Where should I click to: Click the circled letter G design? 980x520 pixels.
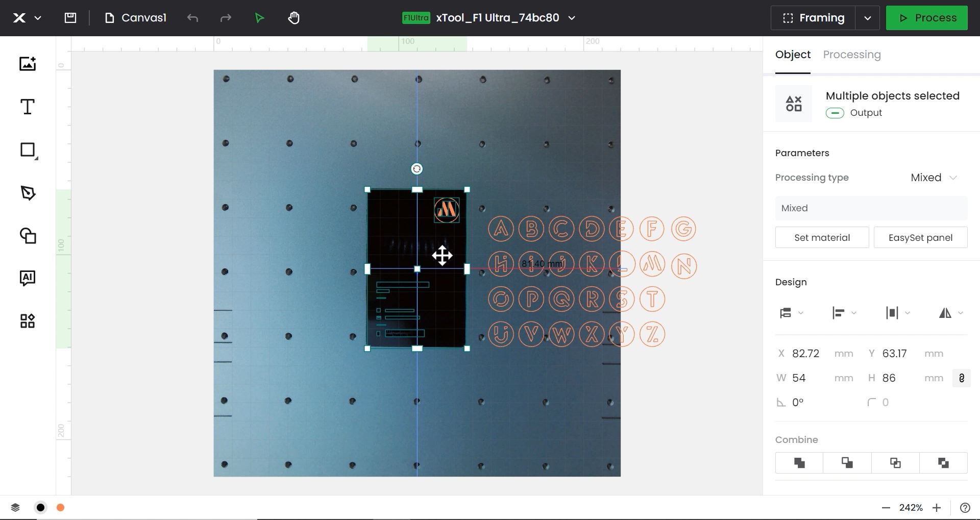click(684, 229)
